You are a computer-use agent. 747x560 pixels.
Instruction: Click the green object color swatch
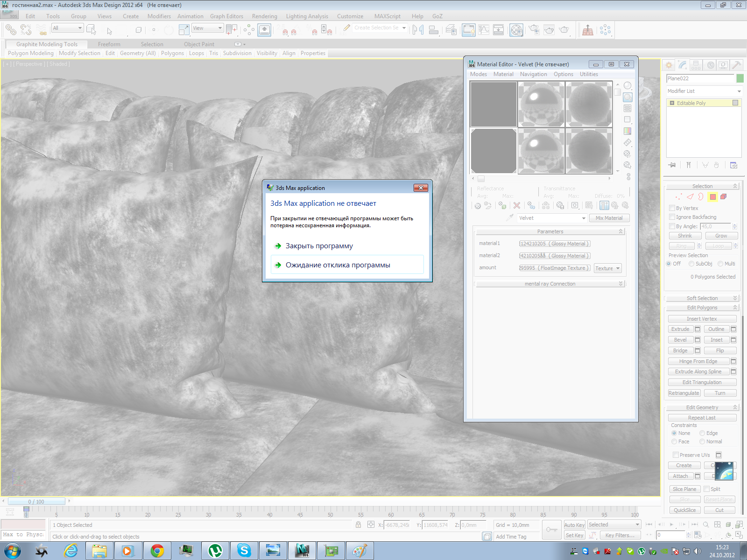pos(740,78)
